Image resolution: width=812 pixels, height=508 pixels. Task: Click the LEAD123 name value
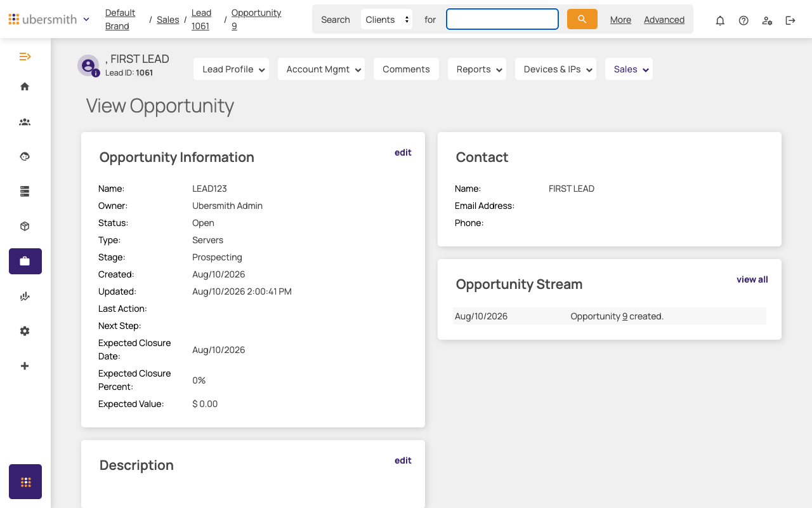coord(209,189)
